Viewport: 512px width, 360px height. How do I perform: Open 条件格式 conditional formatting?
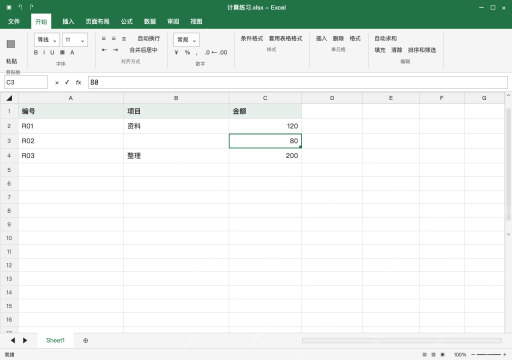click(252, 39)
